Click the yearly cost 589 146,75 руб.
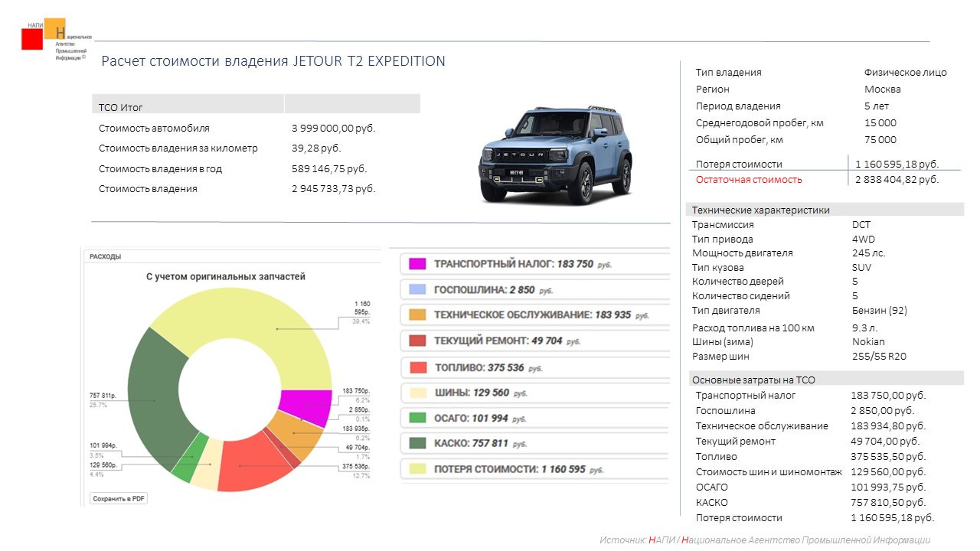980x551 pixels. 329,168
